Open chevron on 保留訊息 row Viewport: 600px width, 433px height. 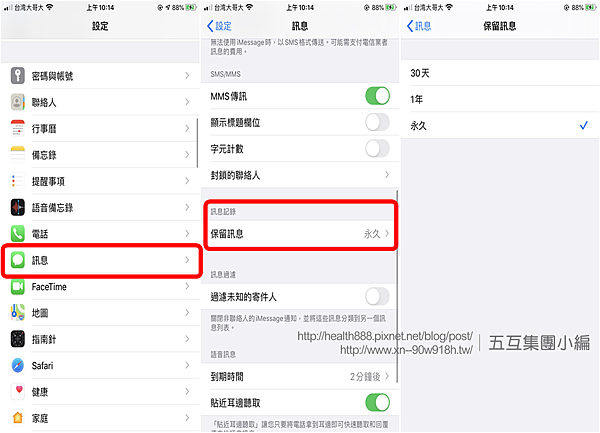[x=387, y=233]
